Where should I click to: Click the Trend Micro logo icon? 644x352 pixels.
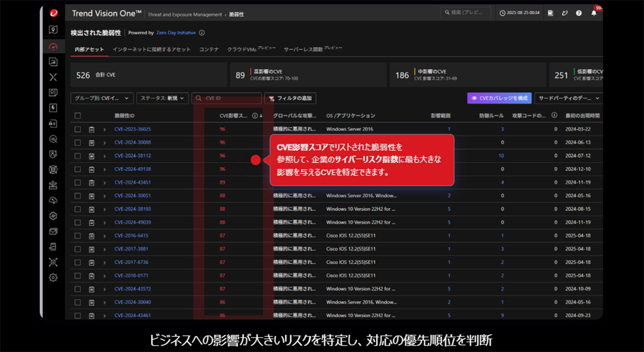click(53, 13)
